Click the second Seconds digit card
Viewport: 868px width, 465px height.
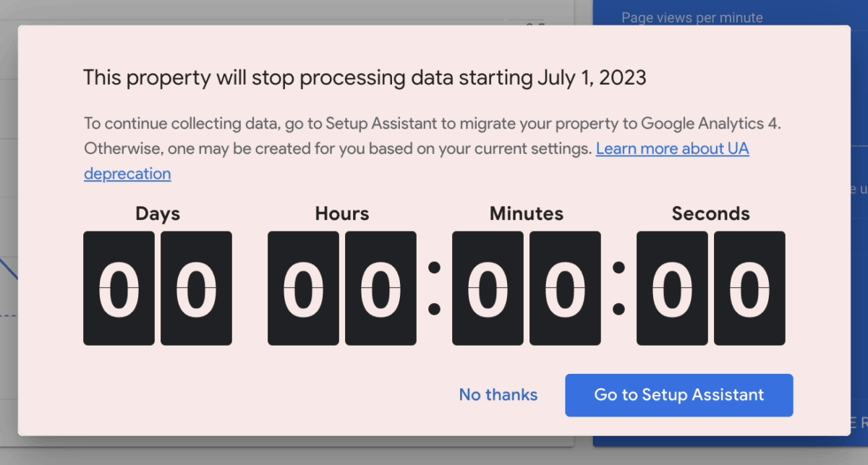[749, 288]
